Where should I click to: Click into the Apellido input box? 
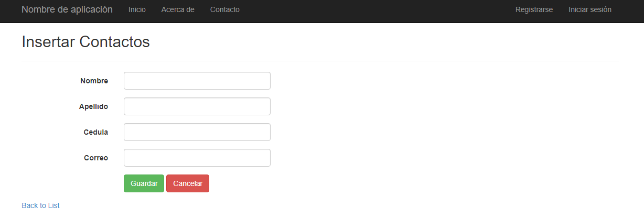[197, 106]
